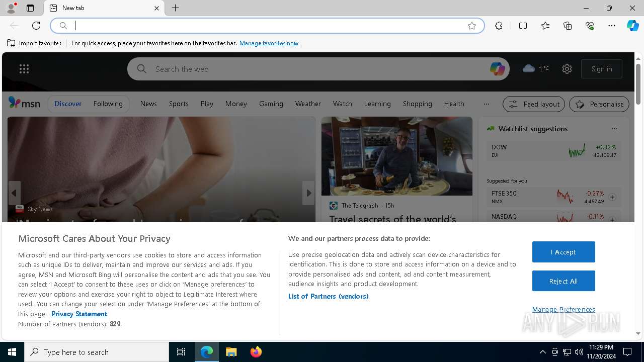Refresh the page
644x362 pixels.
pyautogui.click(x=36, y=26)
